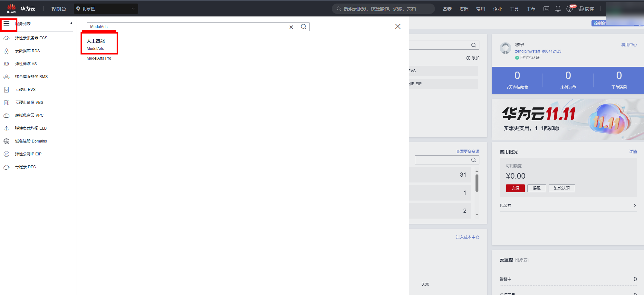Viewport: 644px width, 295px height.
Task: Click the ECS cloud server icon
Action: (x=6, y=38)
